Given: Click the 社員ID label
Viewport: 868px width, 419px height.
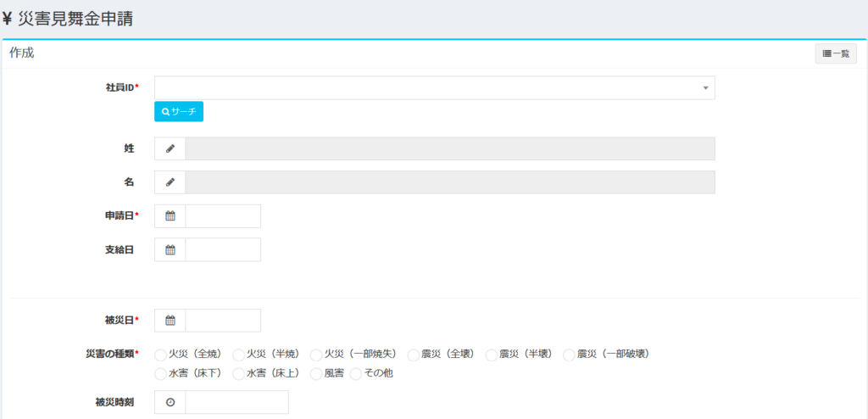Looking at the screenshot, I should [120, 88].
